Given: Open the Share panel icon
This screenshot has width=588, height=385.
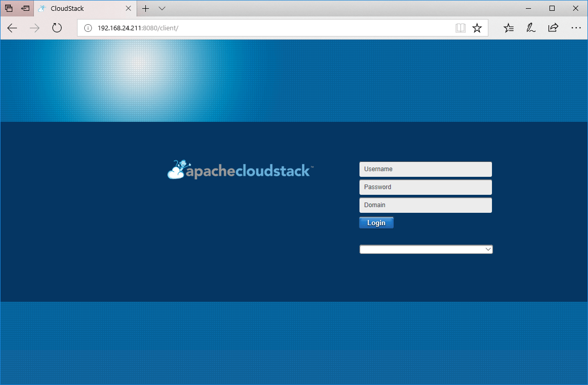Looking at the screenshot, I should click(553, 28).
